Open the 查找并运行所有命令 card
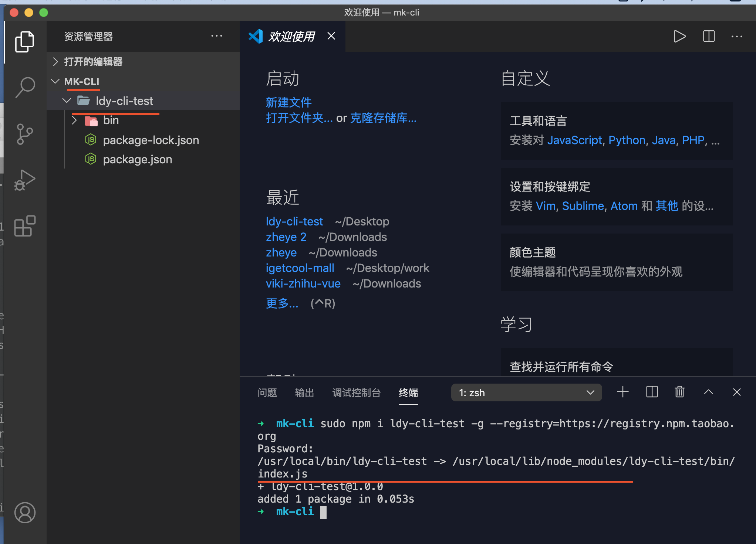 617,363
